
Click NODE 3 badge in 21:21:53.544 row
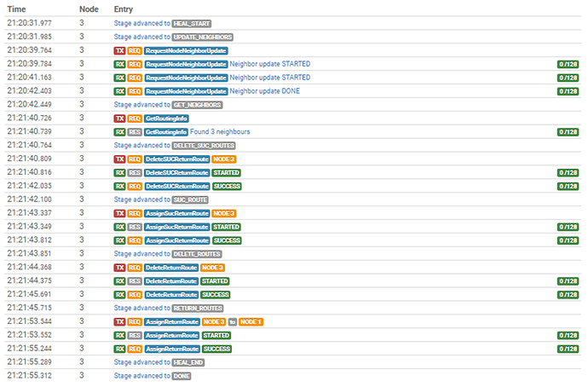pos(214,321)
